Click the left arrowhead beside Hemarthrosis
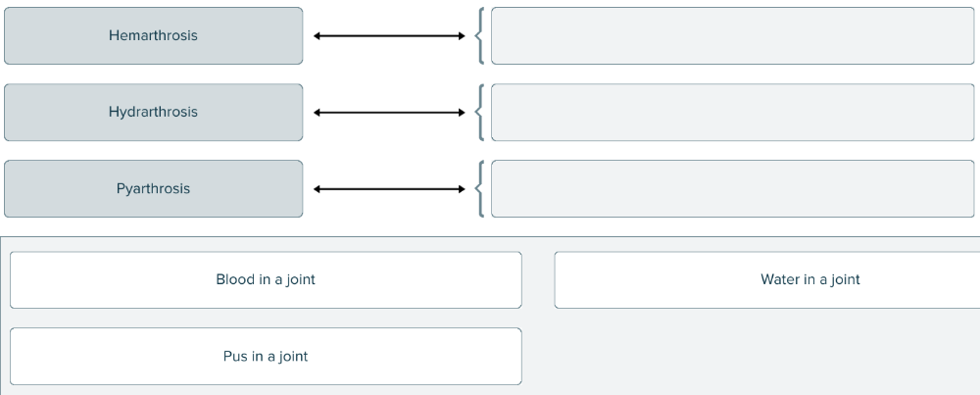The width and height of the screenshot is (980, 395). [x=318, y=36]
